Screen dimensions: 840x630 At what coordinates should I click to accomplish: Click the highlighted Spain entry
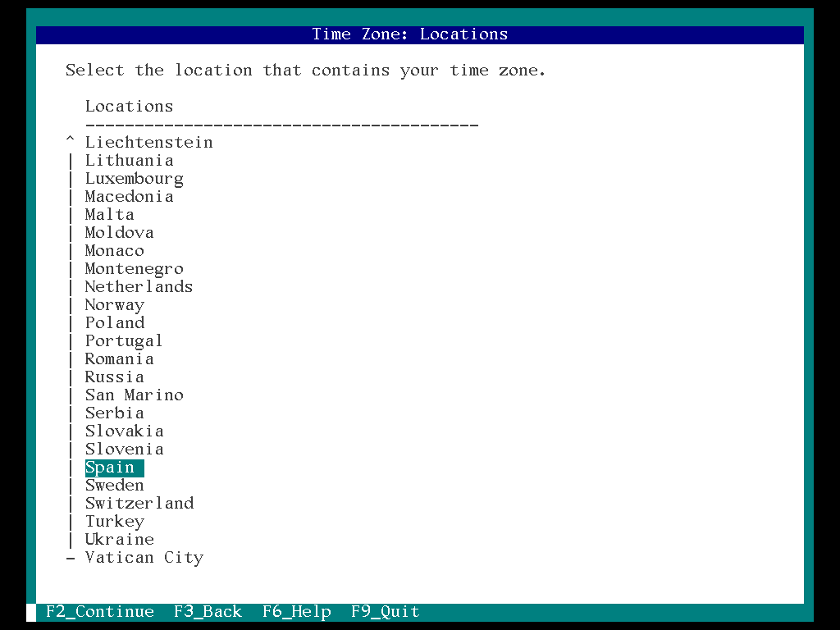(114, 468)
